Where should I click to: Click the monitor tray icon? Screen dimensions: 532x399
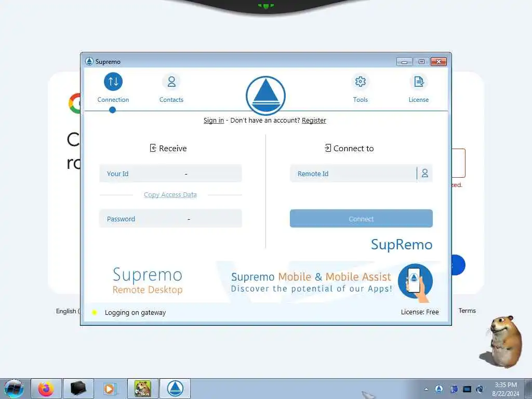(467, 389)
